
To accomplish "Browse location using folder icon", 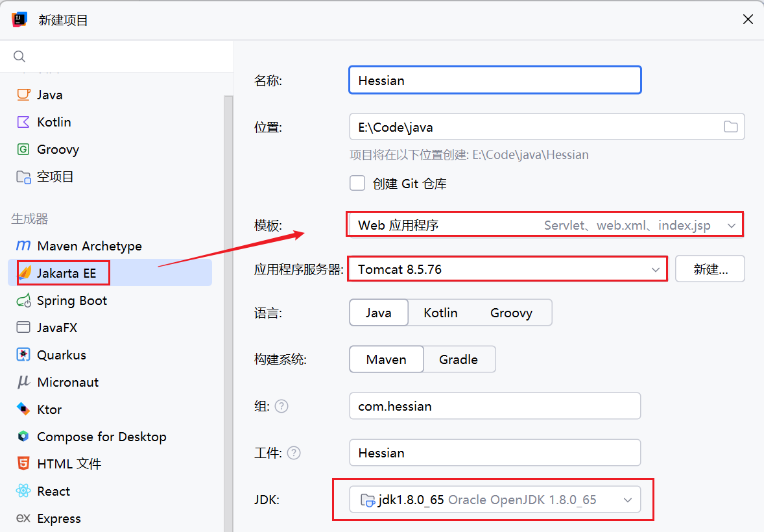I will click(731, 127).
